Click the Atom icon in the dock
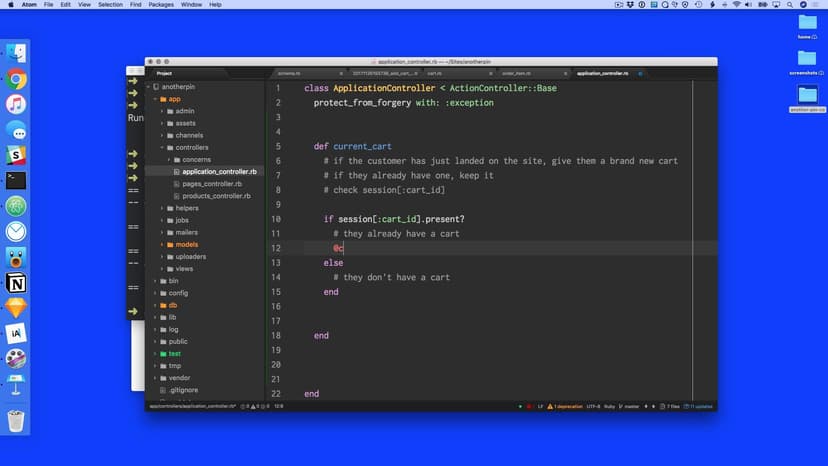 click(16, 206)
